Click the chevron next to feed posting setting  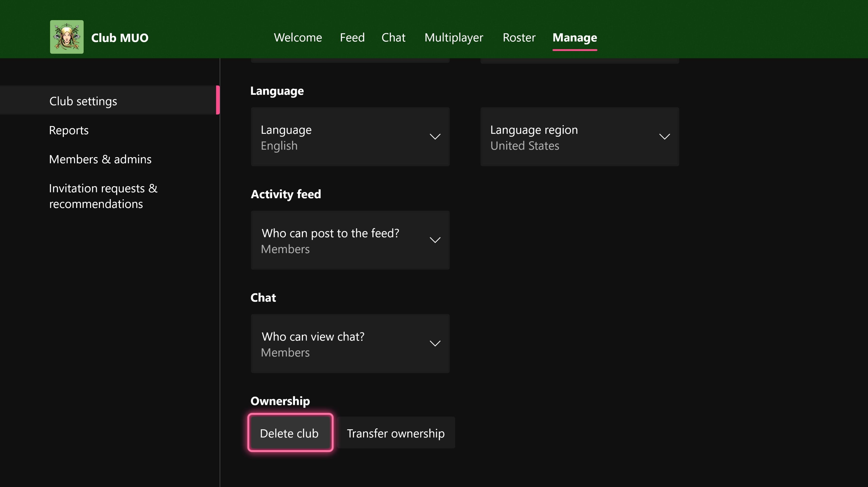435,240
